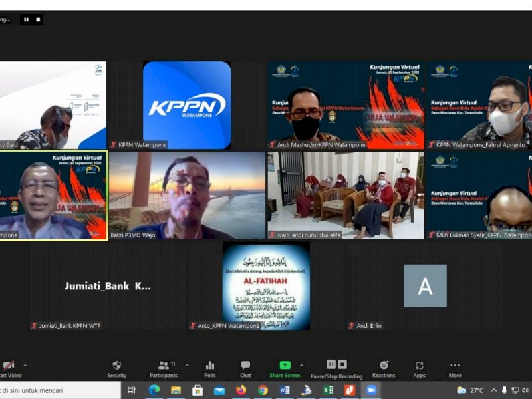Viewport: 532px width, 399px height.
Task: Click Fahrul Aprianto's muted mic icon
Action: click(x=431, y=144)
